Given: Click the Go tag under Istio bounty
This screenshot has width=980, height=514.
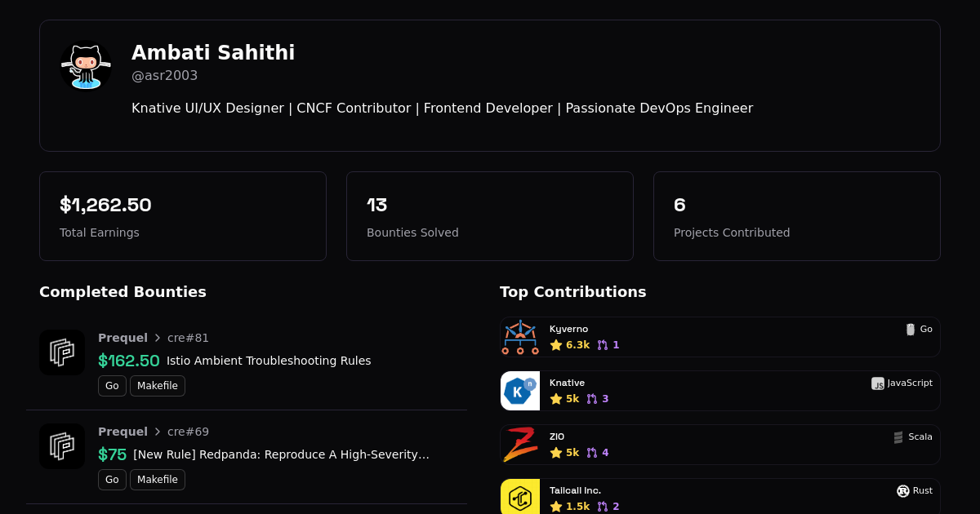Looking at the screenshot, I should tap(112, 386).
